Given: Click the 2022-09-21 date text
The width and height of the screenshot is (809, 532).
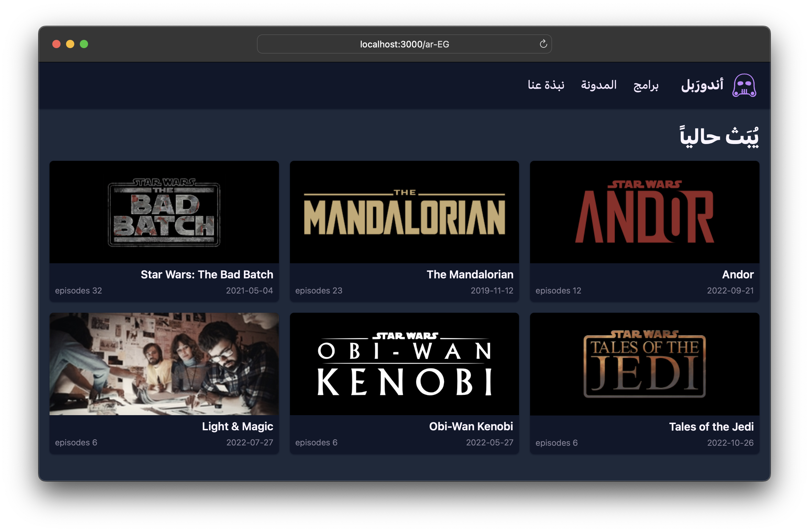Looking at the screenshot, I should [730, 291].
